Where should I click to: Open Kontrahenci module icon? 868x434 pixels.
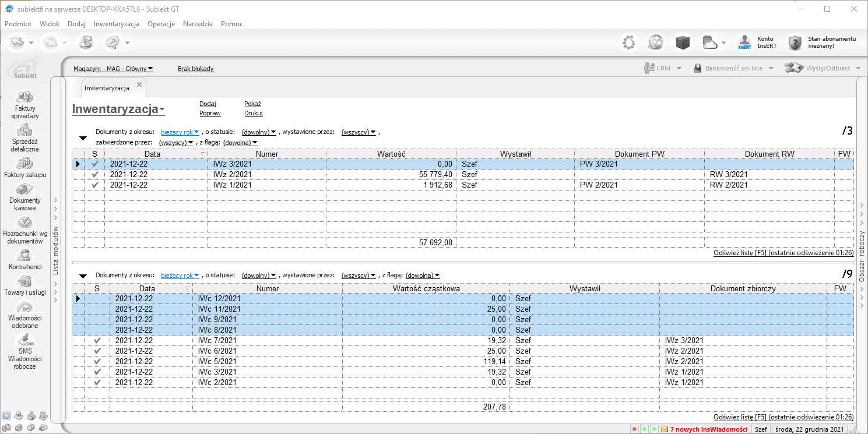pos(24,255)
